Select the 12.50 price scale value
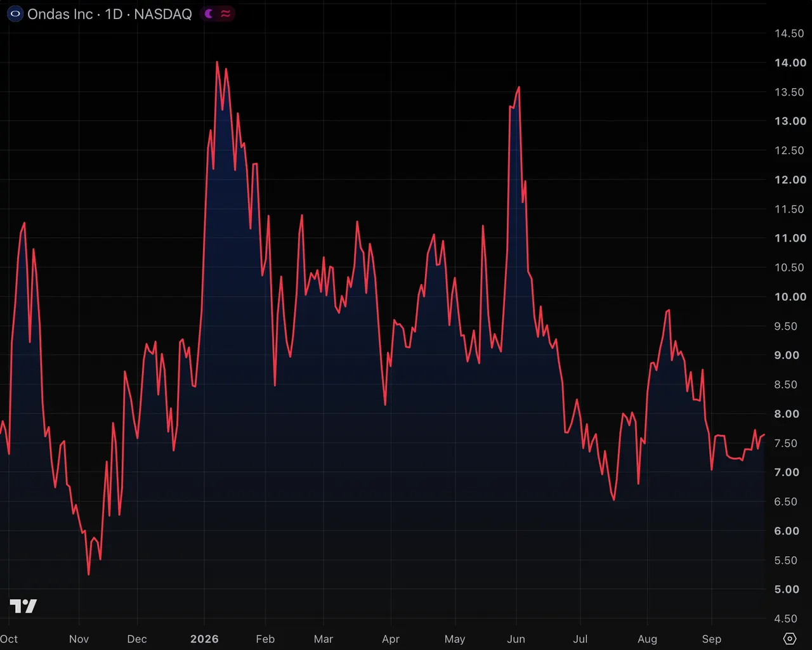This screenshot has height=650, width=812. (x=789, y=150)
